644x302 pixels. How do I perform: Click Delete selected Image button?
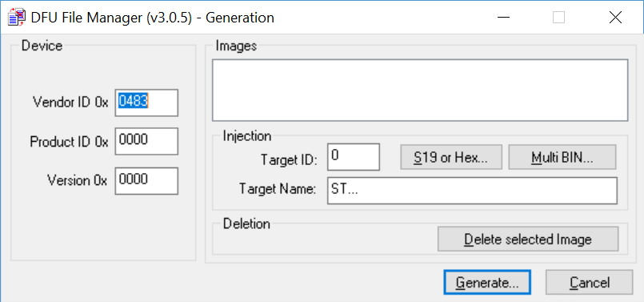(528, 239)
